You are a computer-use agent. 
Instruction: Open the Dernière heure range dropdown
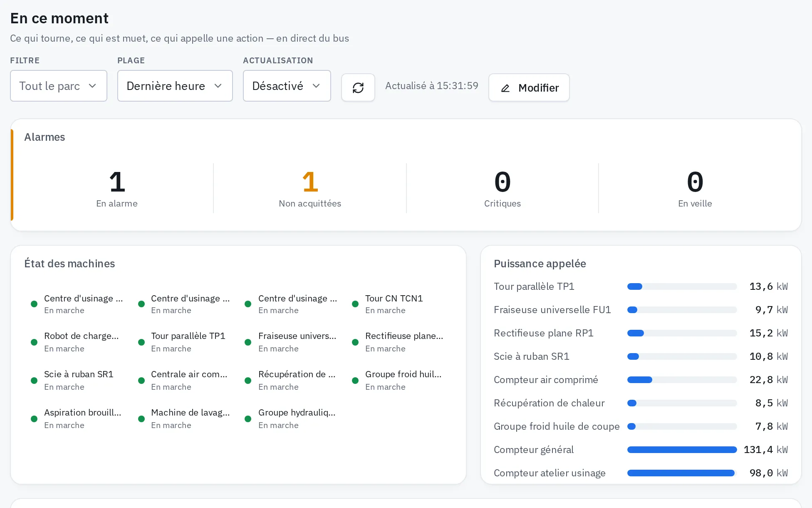pyautogui.click(x=175, y=86)
